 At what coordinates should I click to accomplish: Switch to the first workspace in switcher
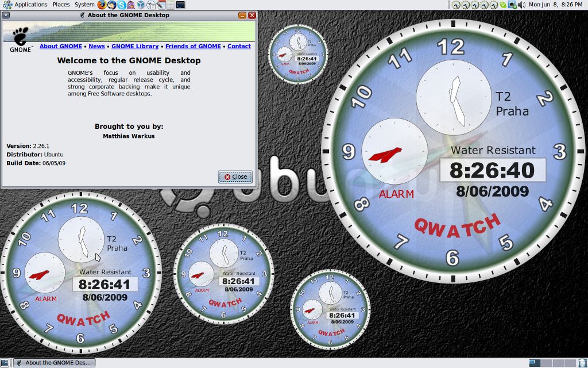[x=535, y=363]
